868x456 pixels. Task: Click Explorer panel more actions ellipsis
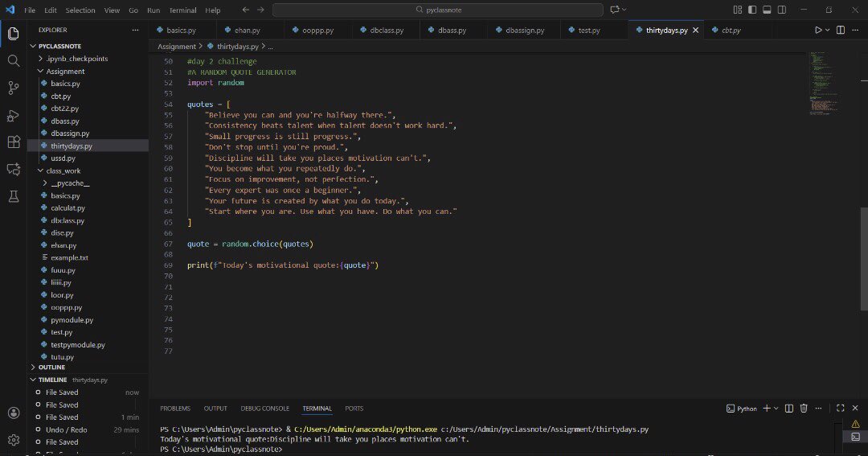point(135,30)
